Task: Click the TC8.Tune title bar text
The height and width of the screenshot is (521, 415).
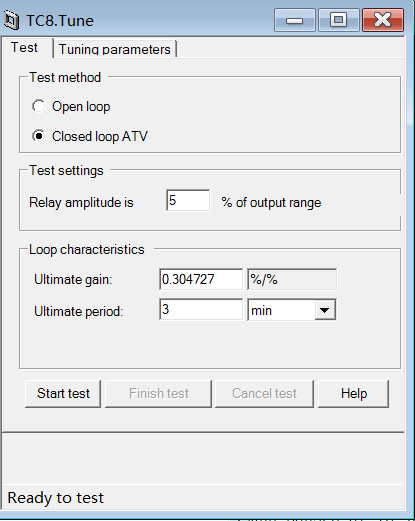Action: (x=60, y=21)
